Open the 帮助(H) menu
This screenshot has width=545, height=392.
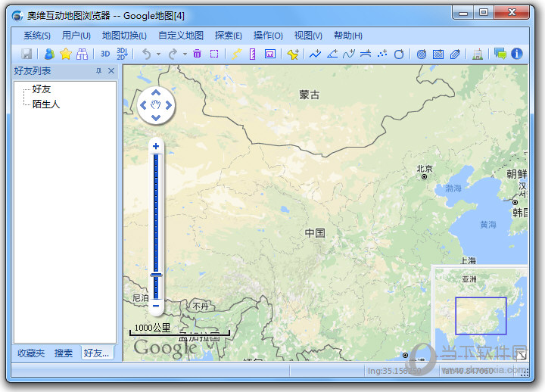point(348,36)
